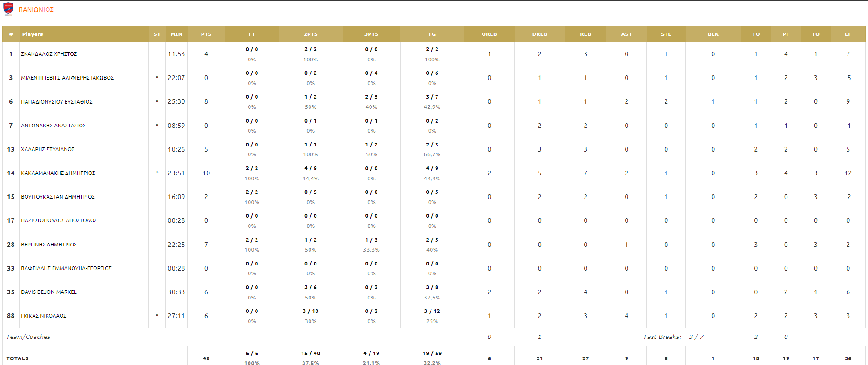Viewport: 868px width, 365px height.
Task: Sort by the REB column header
Action: (x=585, y=34)
